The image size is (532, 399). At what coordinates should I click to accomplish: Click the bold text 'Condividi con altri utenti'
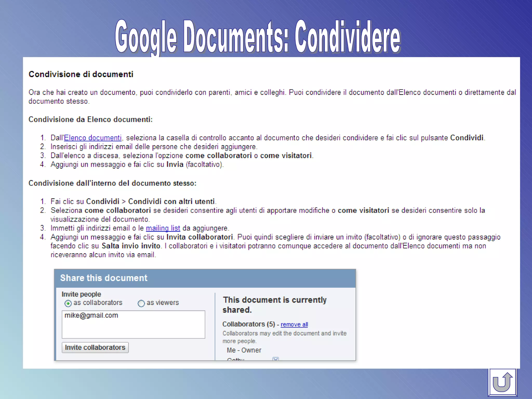point(171,201)
